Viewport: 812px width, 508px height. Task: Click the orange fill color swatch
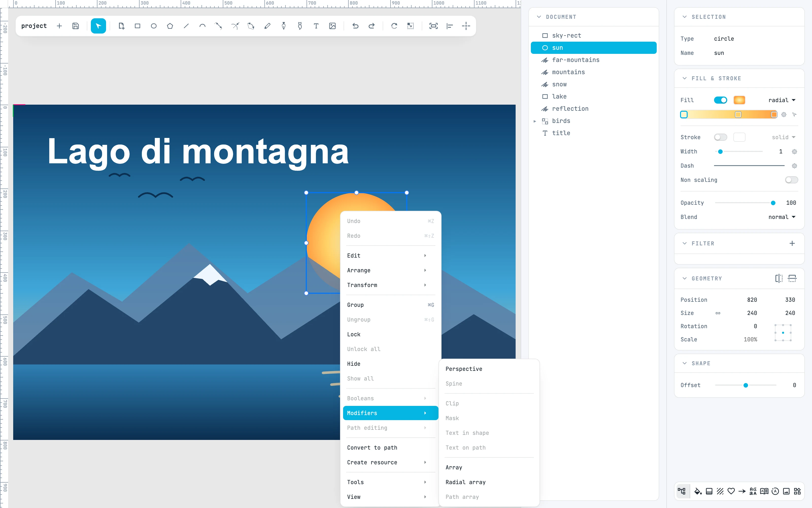(x=739, y=100)
